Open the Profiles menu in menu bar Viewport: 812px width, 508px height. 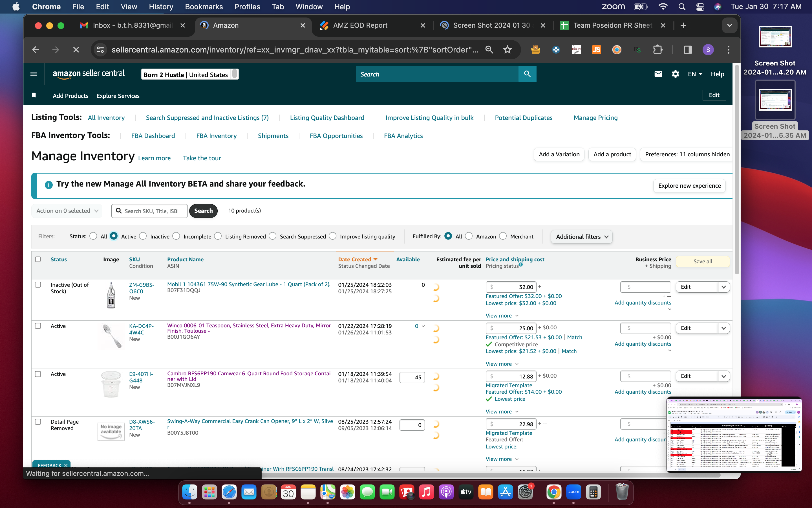(247, 7)
